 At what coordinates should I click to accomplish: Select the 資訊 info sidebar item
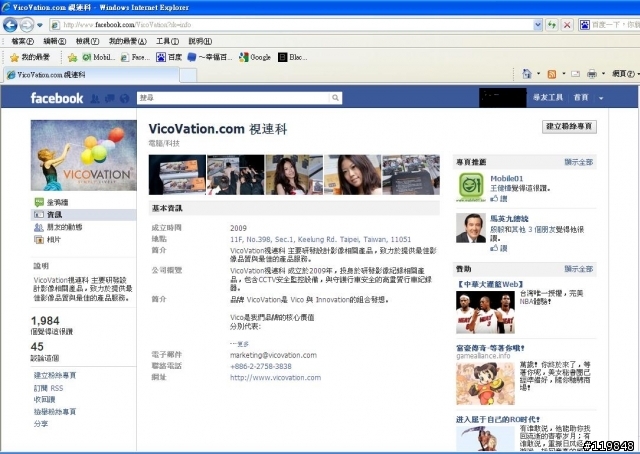point(84,215)
